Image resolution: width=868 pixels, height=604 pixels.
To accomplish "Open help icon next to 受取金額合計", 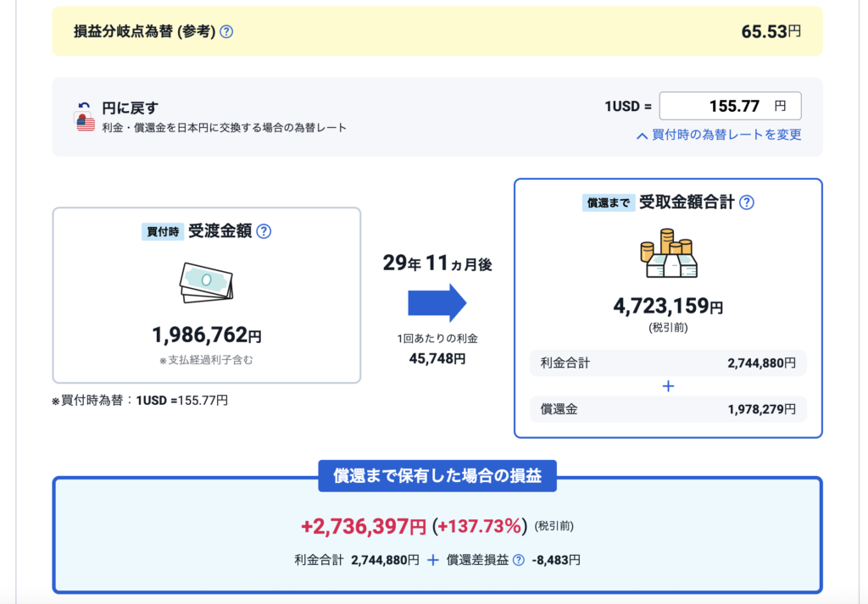I will click(747, 202).
